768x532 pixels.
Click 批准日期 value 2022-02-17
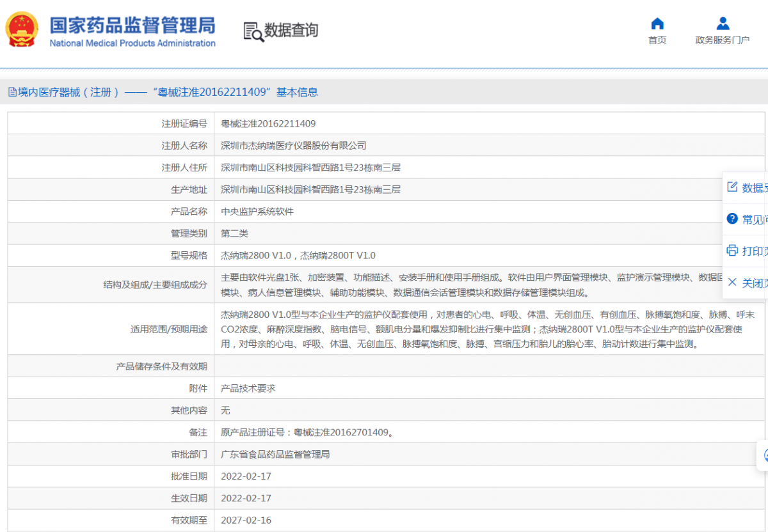click(x=246, y=476)
